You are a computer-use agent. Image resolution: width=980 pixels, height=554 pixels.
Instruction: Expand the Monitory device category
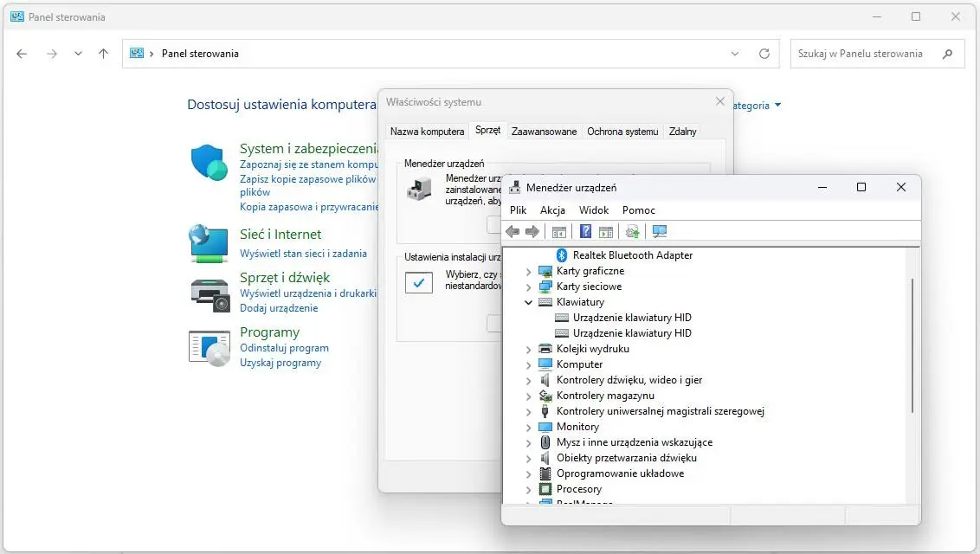click(529, 427)
